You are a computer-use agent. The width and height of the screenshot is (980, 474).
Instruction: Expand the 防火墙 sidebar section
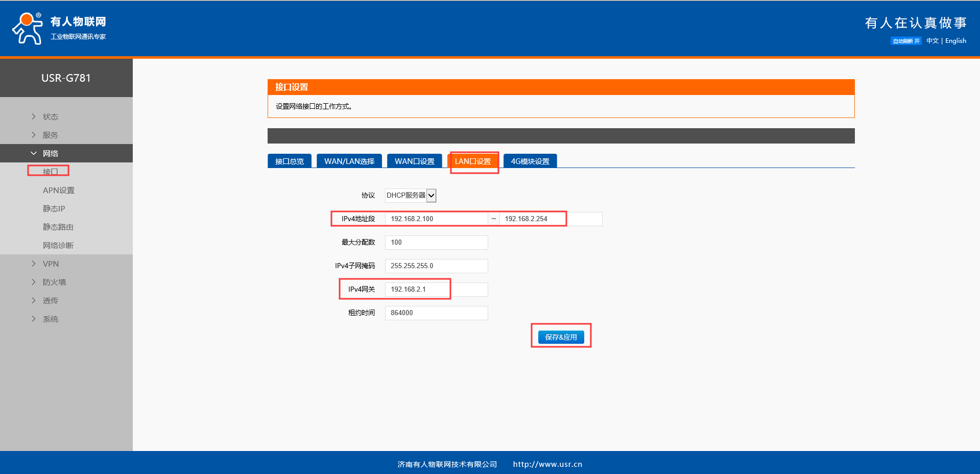[x=54, y=282]
